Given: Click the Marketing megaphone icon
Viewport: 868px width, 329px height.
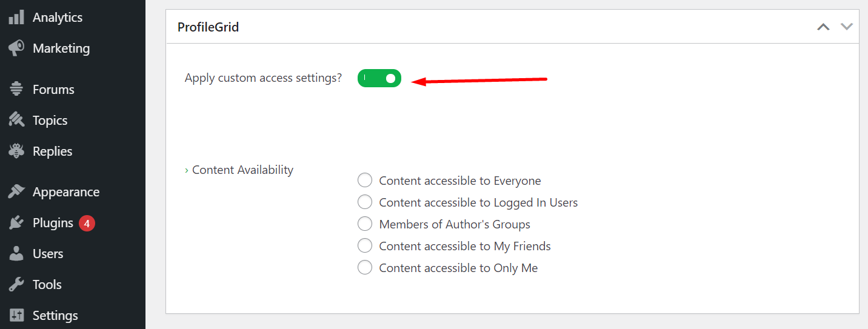Looking at the screenshot, I should tap(16, 48).
